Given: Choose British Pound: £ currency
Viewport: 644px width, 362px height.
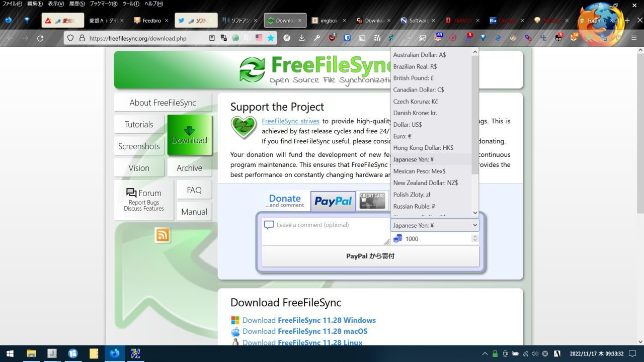Looking at the screenshot, I should click(x=431, y=78).
